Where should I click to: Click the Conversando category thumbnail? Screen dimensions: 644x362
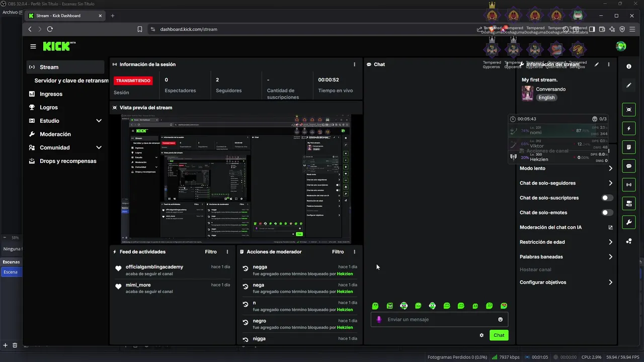pos(527,93)
